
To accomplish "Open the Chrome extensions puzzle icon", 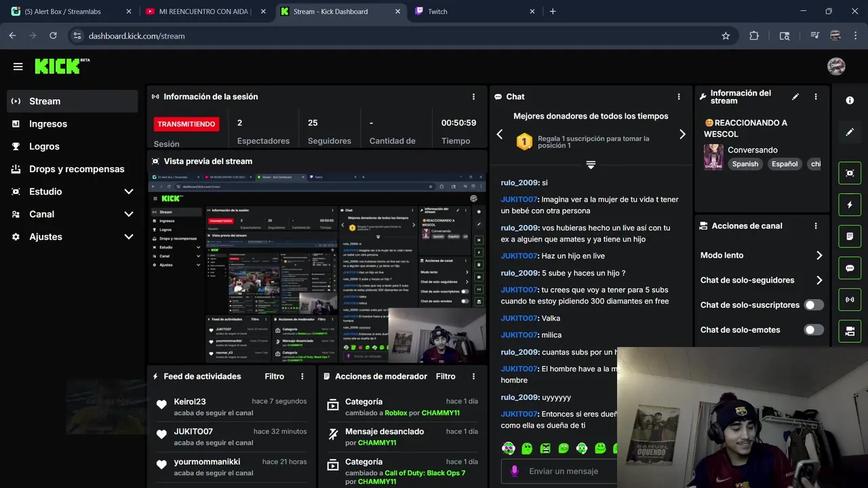I will click(754, 36).
